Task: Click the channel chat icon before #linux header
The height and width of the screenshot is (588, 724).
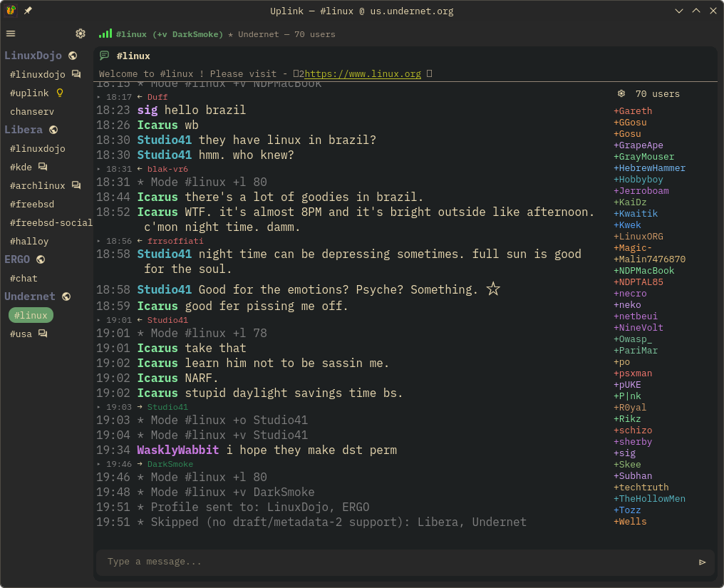Action: [x=104, y=56]
